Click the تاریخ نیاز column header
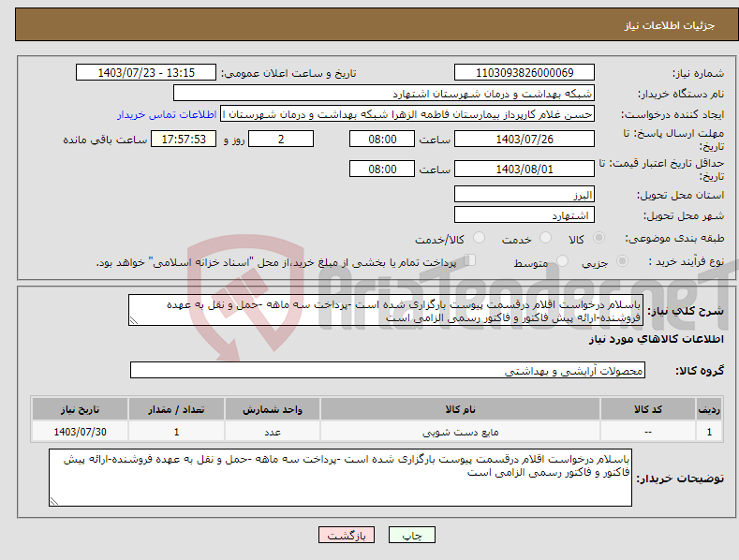 (x=81, y=409)
